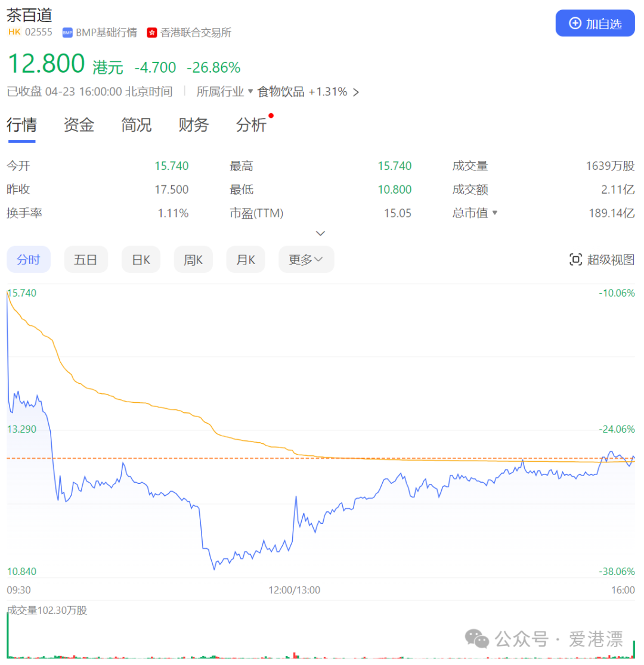
Task: Click the 13.290 price axis label
Action: [21, 429]
